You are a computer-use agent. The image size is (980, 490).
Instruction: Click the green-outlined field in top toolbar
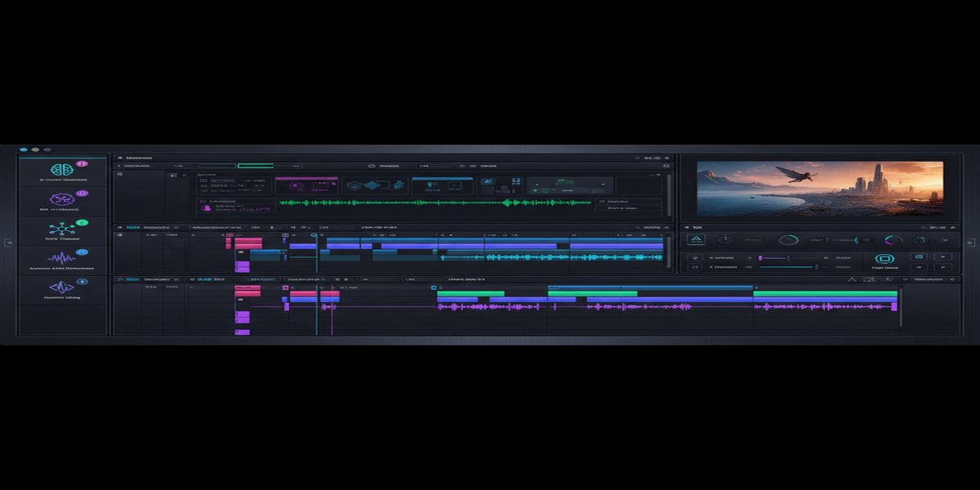(x=255, y=166)
